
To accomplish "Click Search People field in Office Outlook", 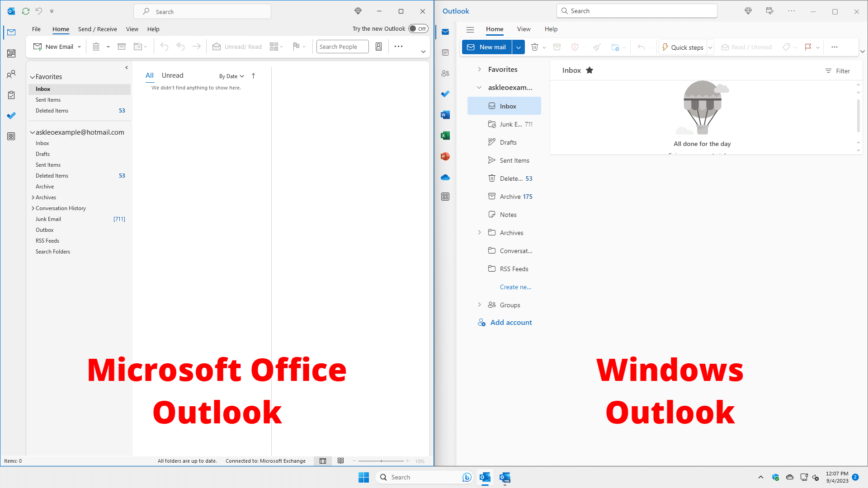I will coord(342,47).
